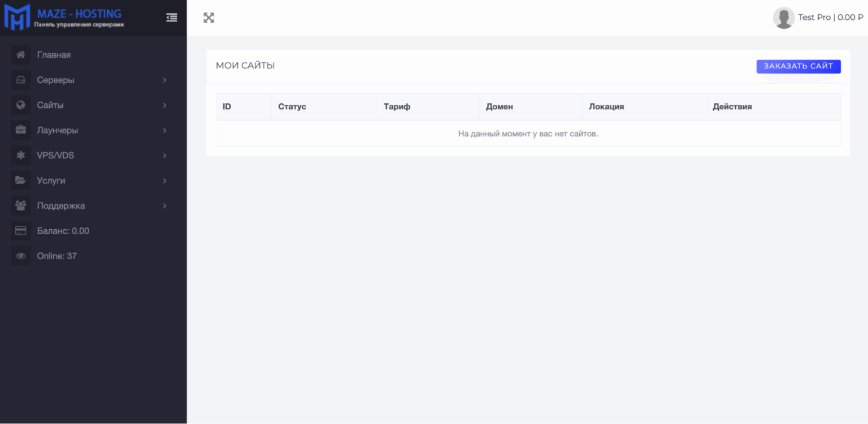Click the home icon next to Главная
The height and width of the screenshot is (424, 868).
(x=20, y=54)
